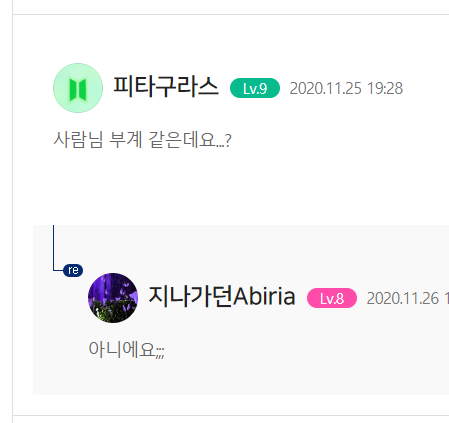Select the comment text 사람님 부계 같은데요...?
Image resolution: width=449 pixels, height=423 pixels.
tap(142, 140)
